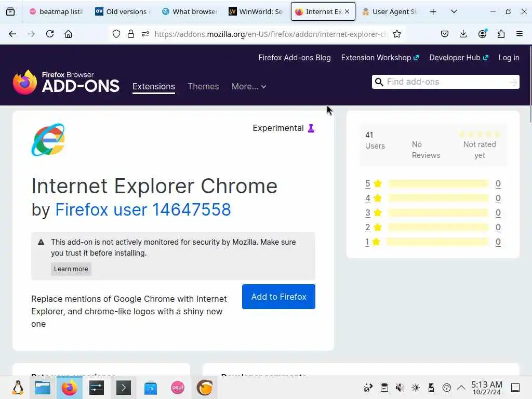
Task: Submit search with the arrow button
Action: (x=513, y=82)
